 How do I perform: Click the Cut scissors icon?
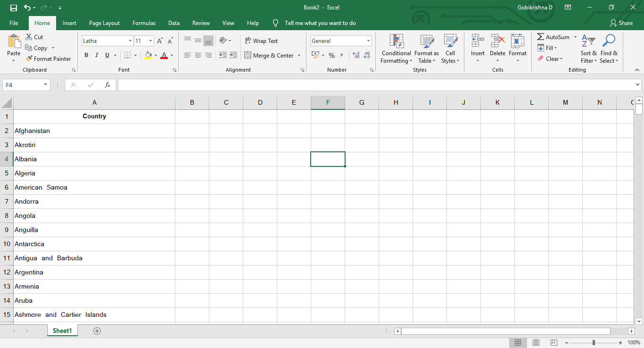(x=29, y=37)
